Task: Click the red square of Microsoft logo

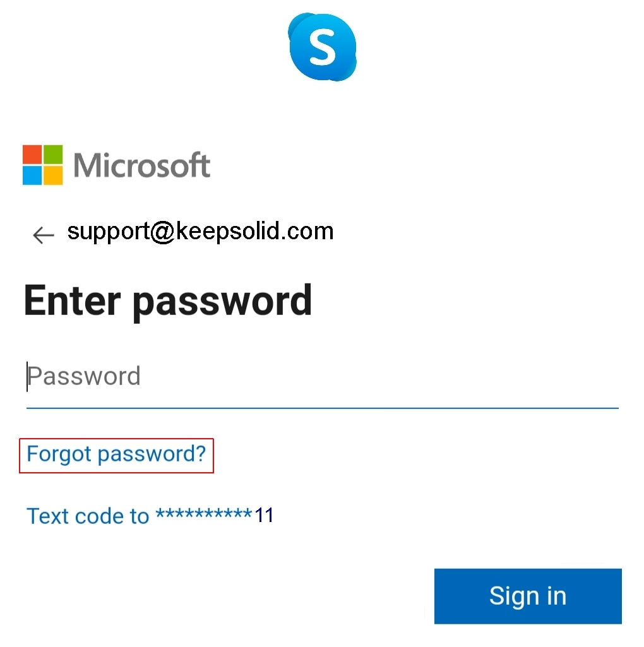Action: point(32,155)
